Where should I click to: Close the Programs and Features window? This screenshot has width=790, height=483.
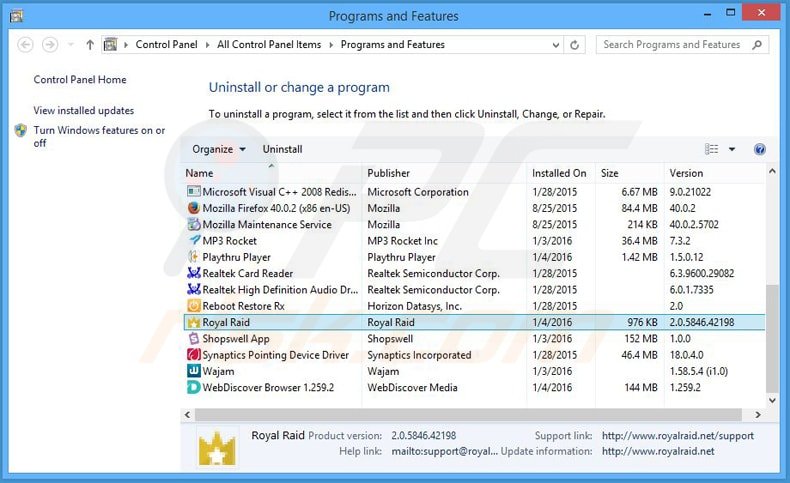coord(761,13)
